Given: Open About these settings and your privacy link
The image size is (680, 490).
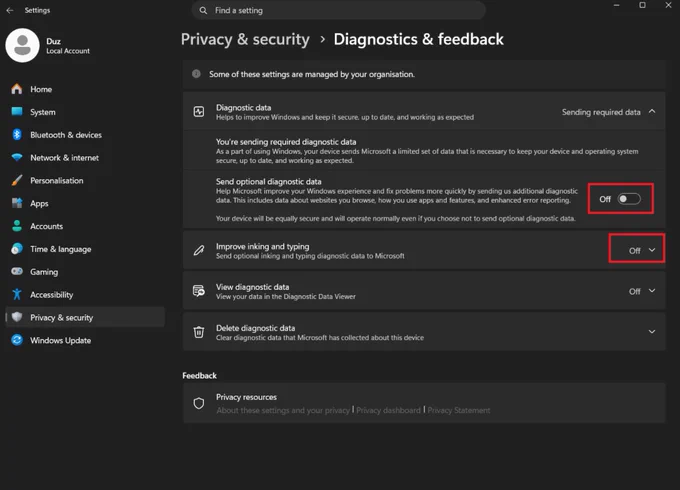Looking at the screenshot, I should click(x=283, y=410).
